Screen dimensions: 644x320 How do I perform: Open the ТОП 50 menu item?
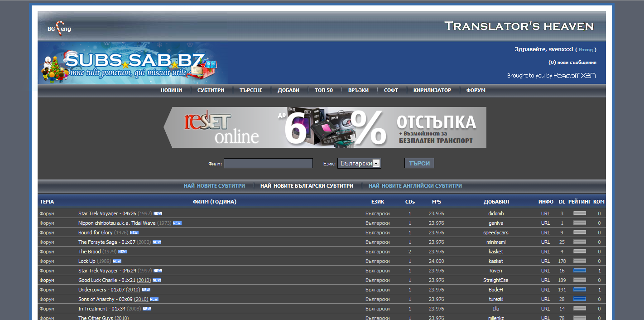[323, 90]
